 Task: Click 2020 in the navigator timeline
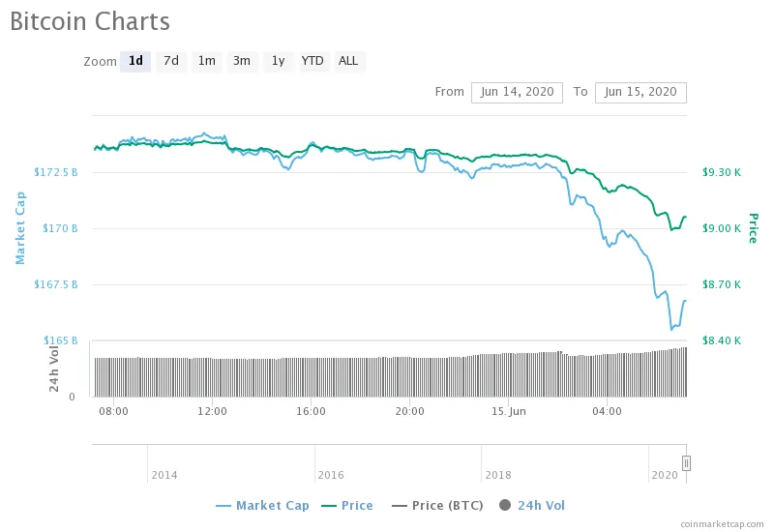[x=665, y=475]
